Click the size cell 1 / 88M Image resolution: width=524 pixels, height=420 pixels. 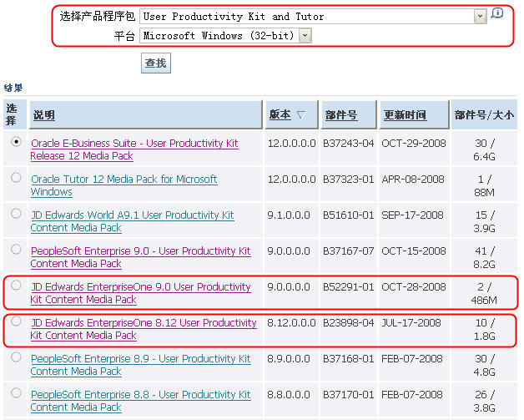484,185
